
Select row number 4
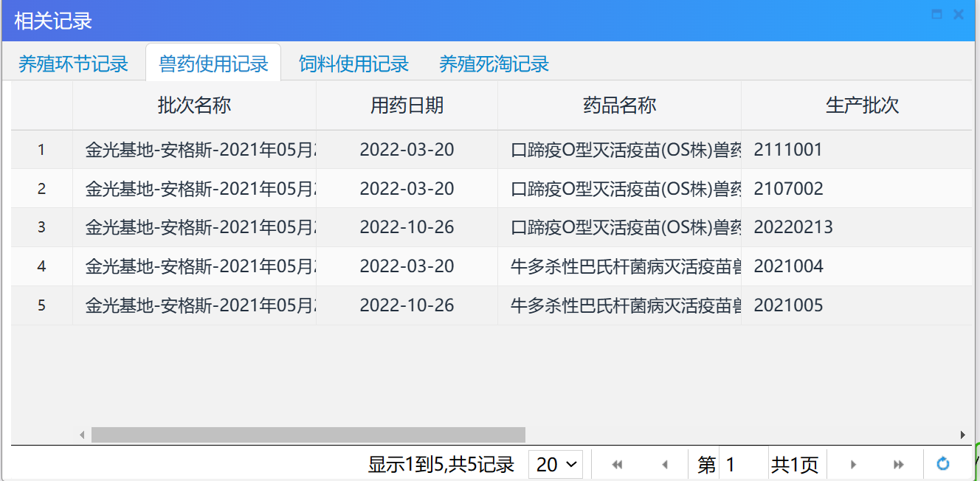[41, 266]
